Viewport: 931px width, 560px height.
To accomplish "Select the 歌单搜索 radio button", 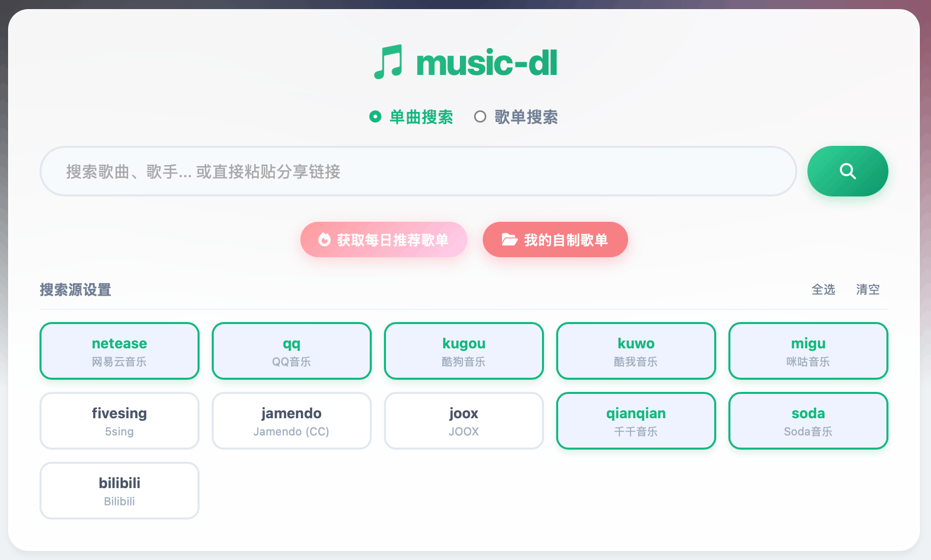I will [x=480, y=117].
